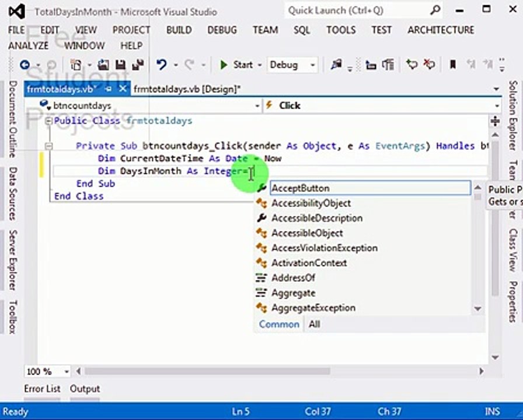Click the split editor handle icon

pyautogui.click(x=496, y=121)
